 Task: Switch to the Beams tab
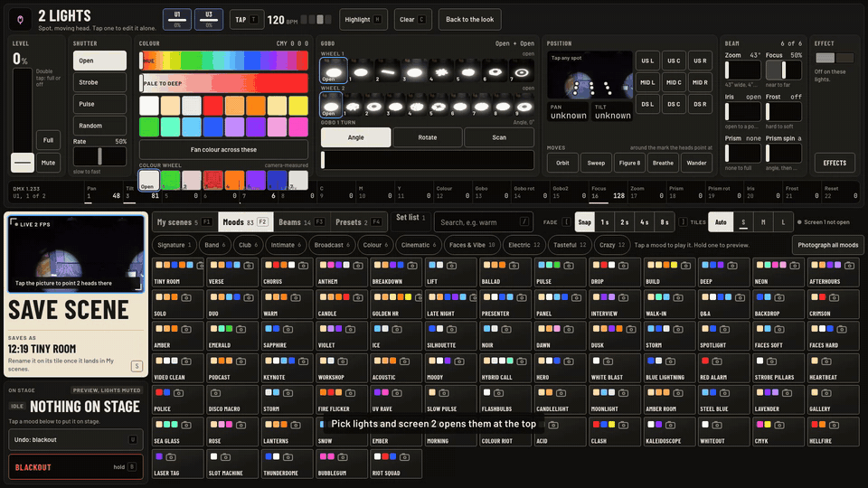[x=302, y=222]
